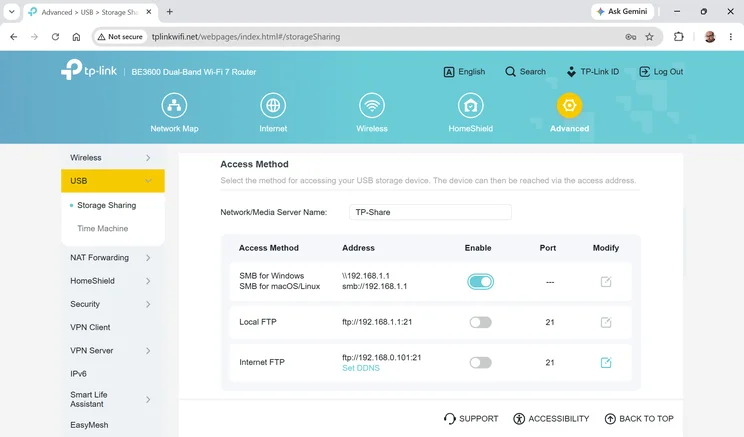Open a new browser tab
Viewport: 744px width, 437px height.
coord(169,12)
